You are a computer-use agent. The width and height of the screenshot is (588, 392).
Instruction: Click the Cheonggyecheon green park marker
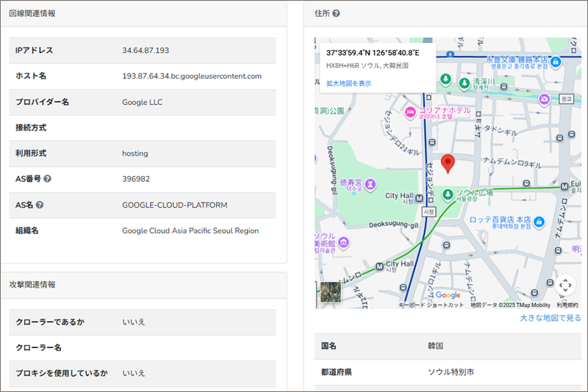click(x=464, y=83)
